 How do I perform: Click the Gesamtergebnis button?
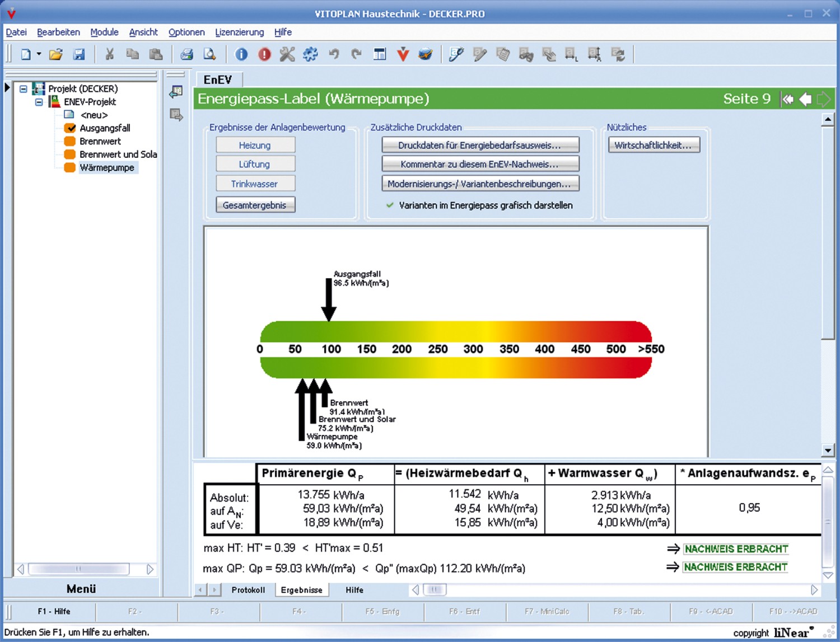(x=255, y=205)
